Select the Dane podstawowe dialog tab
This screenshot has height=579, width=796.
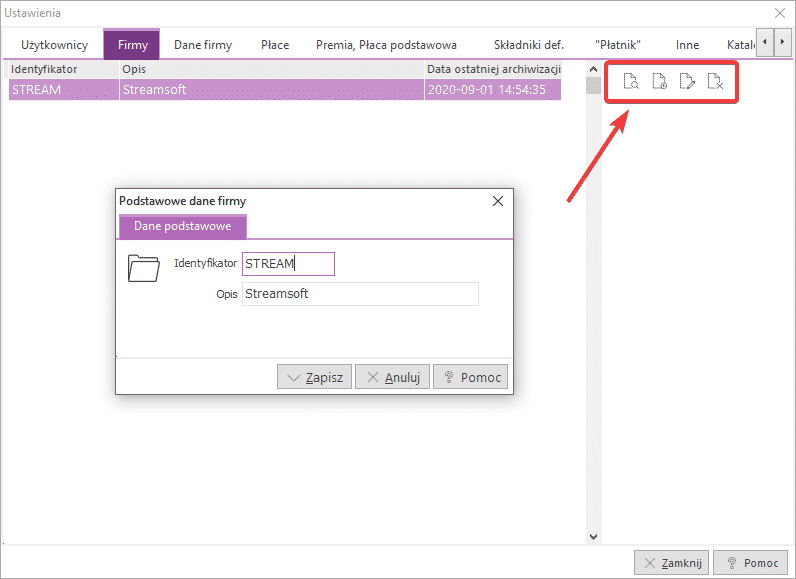(183, 226)
